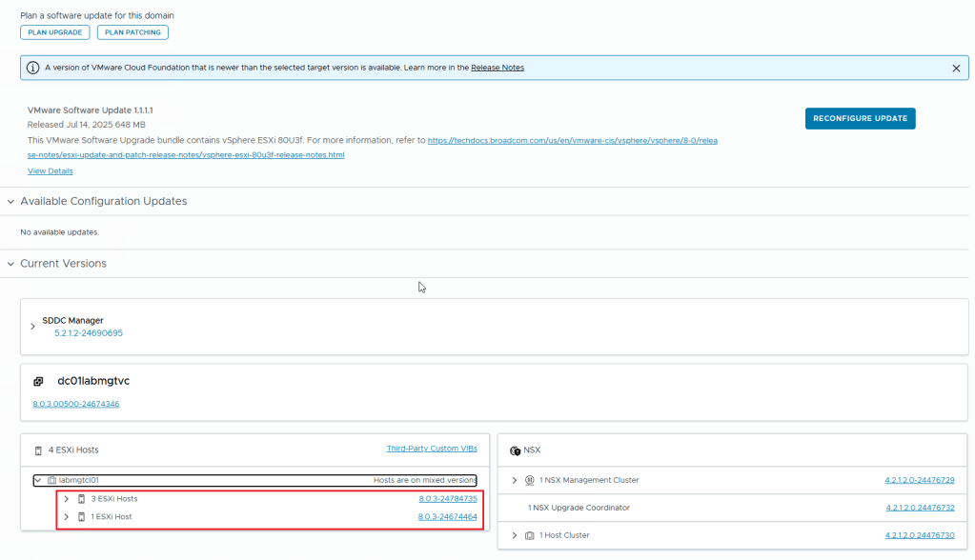Expand the 1 ESXi Host row
This screenshot has height=560, width=975.
tap(66, 517)
